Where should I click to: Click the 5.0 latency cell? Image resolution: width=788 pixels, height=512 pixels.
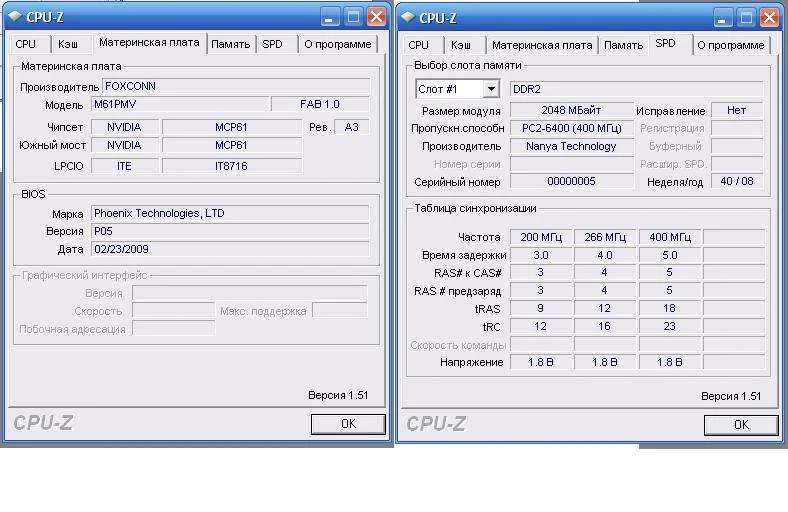click(670, 255)
